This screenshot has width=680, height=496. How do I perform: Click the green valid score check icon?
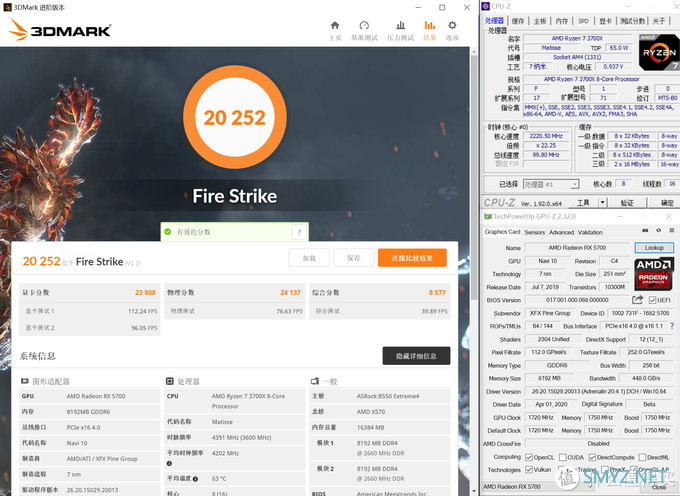coord(168,232)
